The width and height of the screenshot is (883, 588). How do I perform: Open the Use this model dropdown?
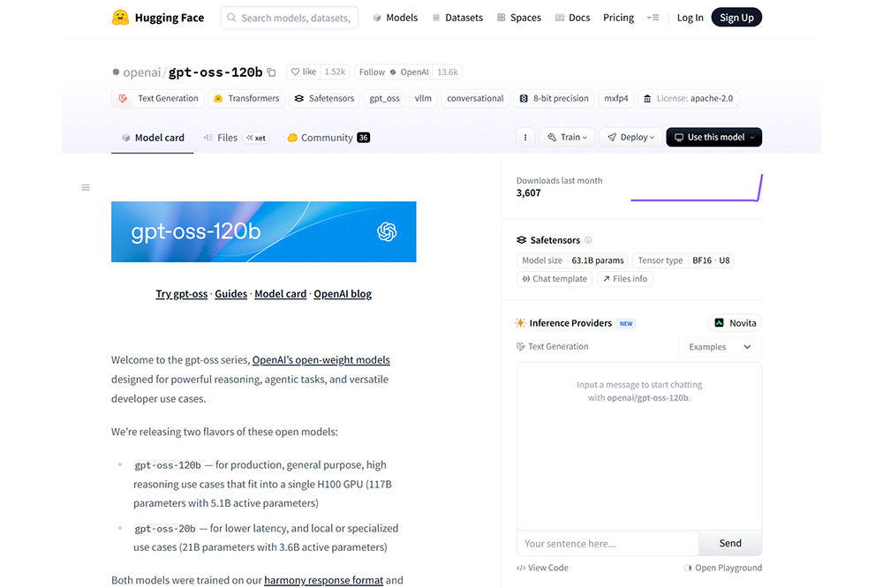click(x=713, y=137)
